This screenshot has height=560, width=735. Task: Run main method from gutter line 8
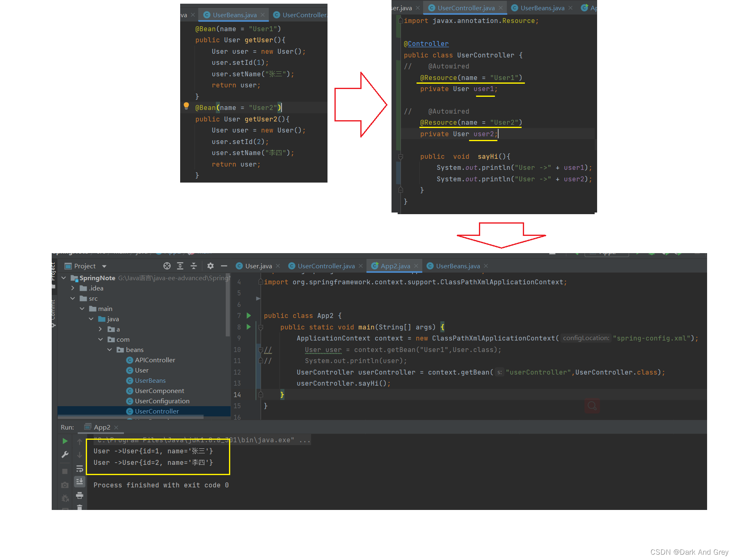pos(249,327)
